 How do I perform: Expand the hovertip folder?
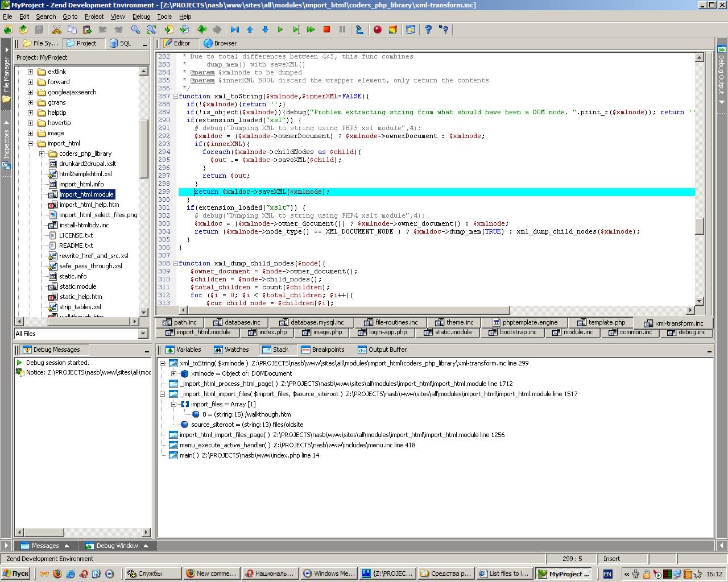pyautogui.click(x=31, y=123)
